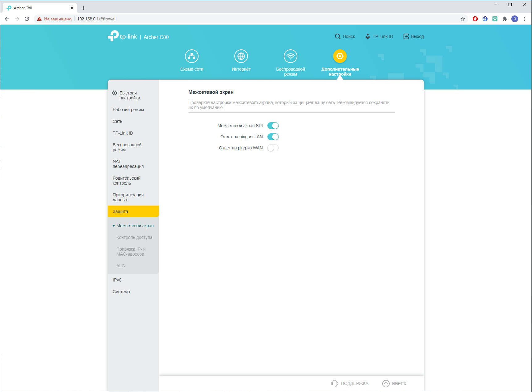
Task: Open Быстрая настройка quick setup
Action: (x=129, y=95)
